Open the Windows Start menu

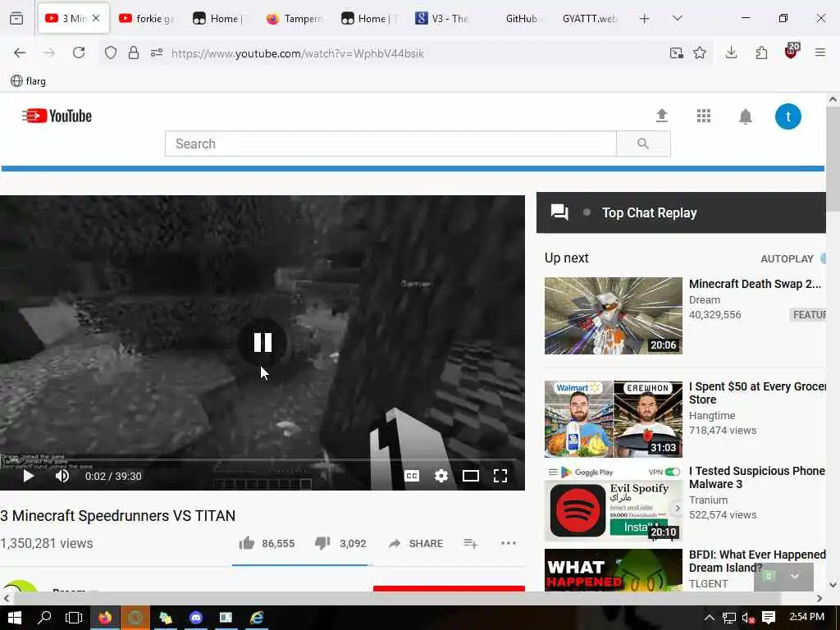[15, 618]
